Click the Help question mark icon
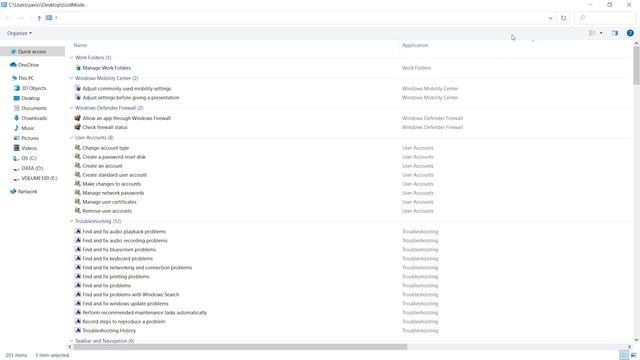Screen dimensions: 640x360 (x=630, y=33)
